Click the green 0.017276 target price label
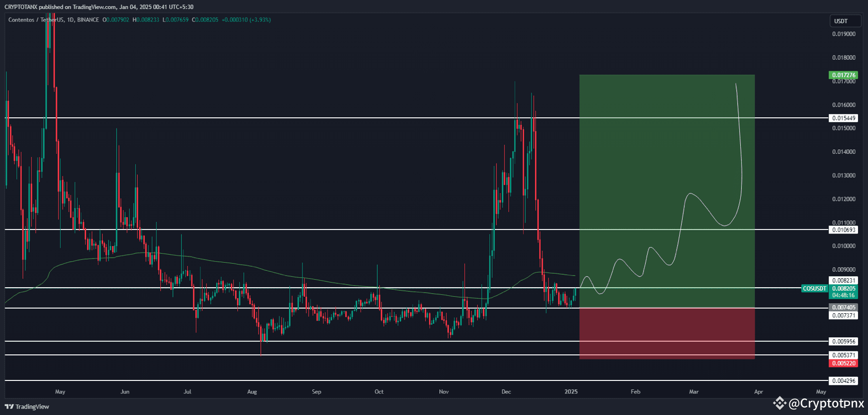 [843, 75]
